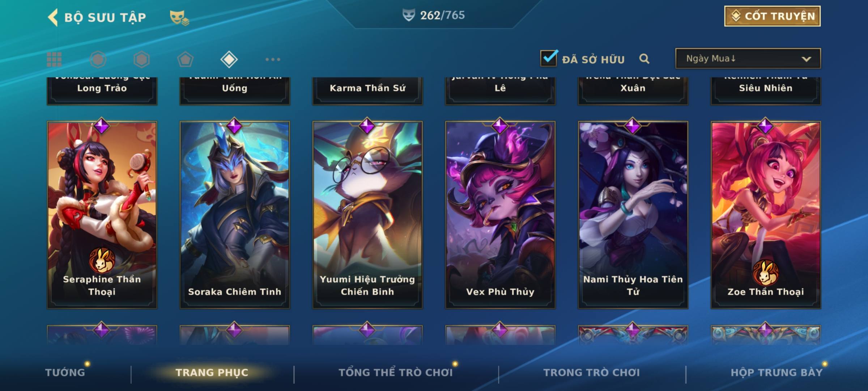
Task: Open the Ngày Mua sort dropdown
Action: tap(748, 58)
